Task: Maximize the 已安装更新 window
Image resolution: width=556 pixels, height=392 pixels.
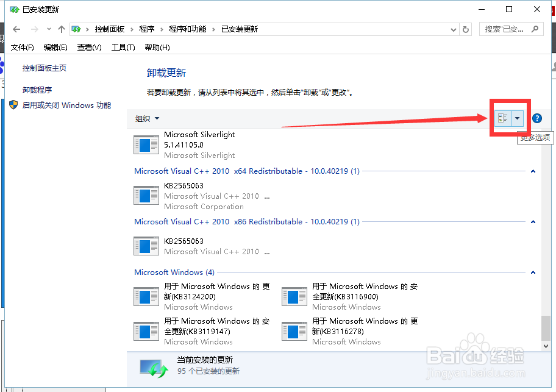Action: pos(509,9)
